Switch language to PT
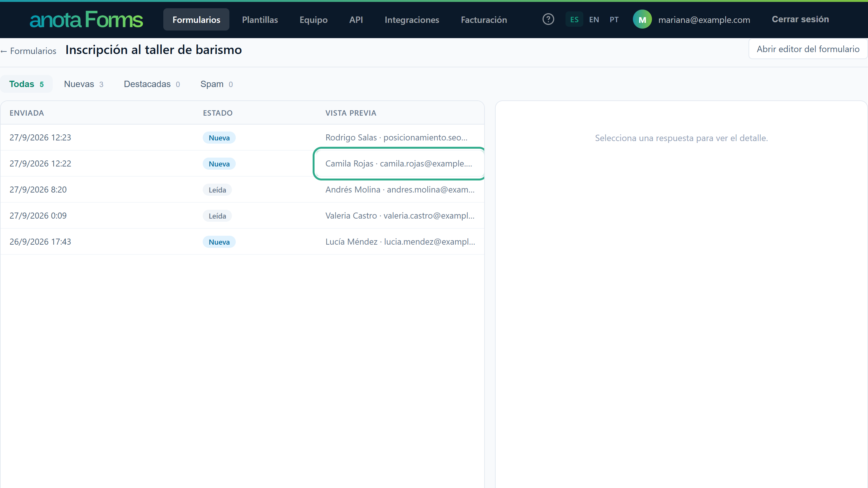868x488 pixels. [614, 20]
